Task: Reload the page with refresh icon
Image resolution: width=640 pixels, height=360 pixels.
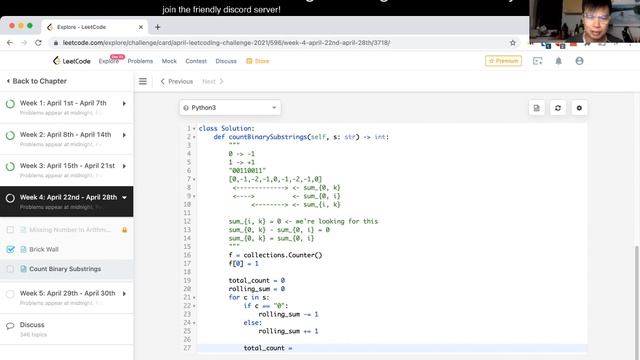Action: point(38,42)
